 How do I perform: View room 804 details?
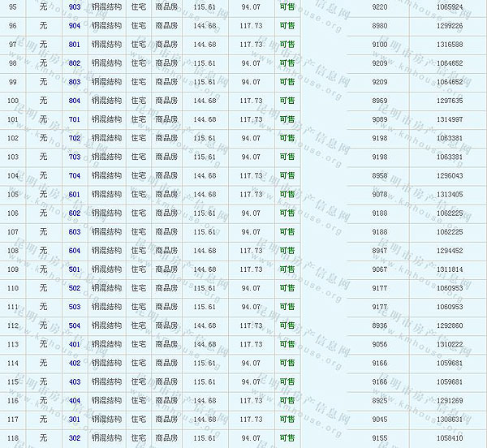(75, 101)
